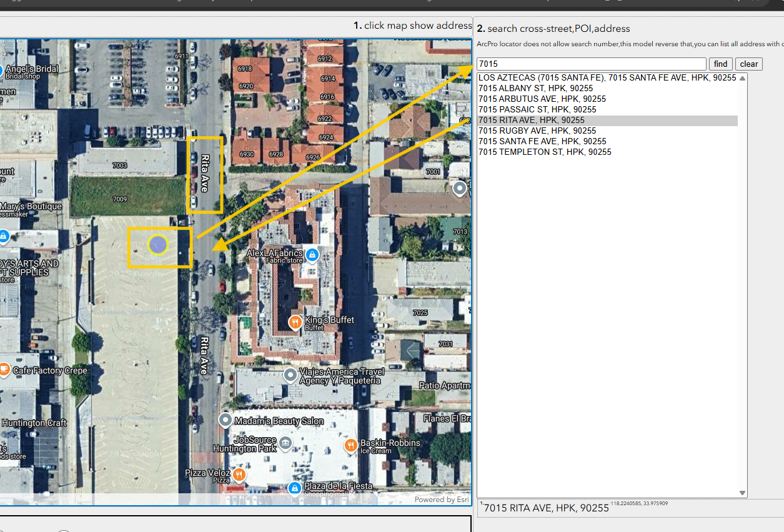The height and width of the screenshot is (532, 784).
Task: Select LOS AZTECAS 7015 SANTA FE result
Action: tap(607, 78)
